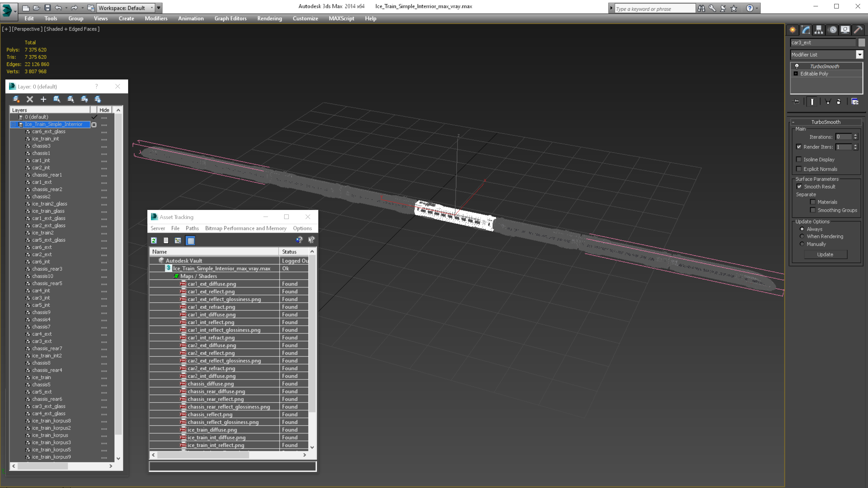Select the When Rendering radio option
This screenshot has width=868, height=488.
click(x=802, y=236)
